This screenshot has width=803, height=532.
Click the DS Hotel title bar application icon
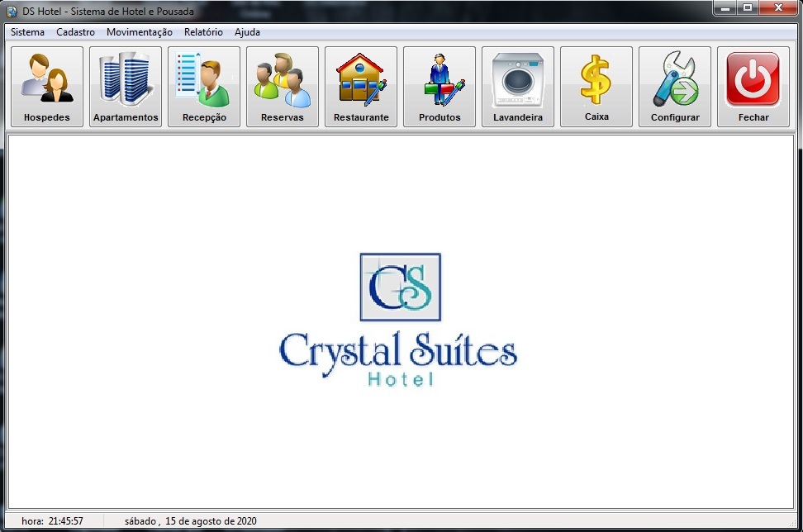(x=12, y=11)
